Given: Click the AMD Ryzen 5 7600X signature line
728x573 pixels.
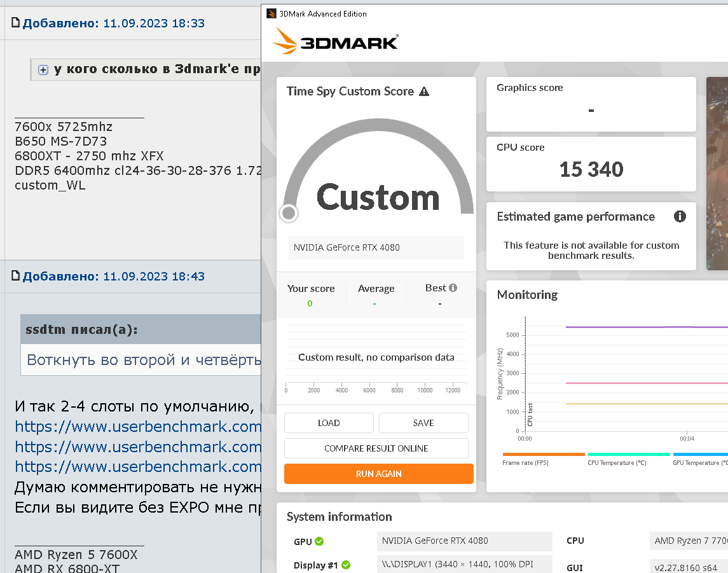Looking at the screenshot, I should click(76, 555).
